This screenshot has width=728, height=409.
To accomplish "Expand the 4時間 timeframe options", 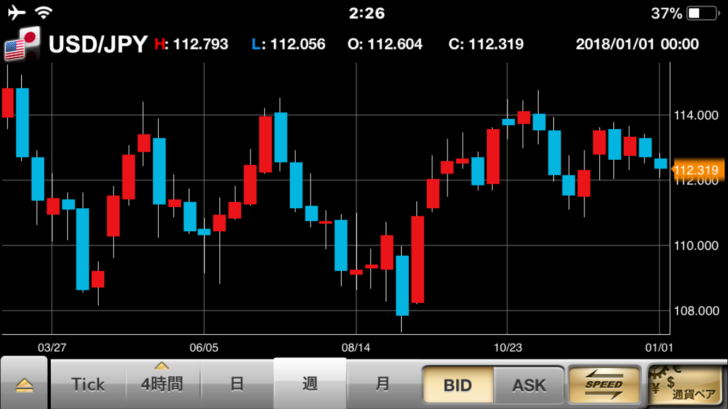I will [162, 384].
